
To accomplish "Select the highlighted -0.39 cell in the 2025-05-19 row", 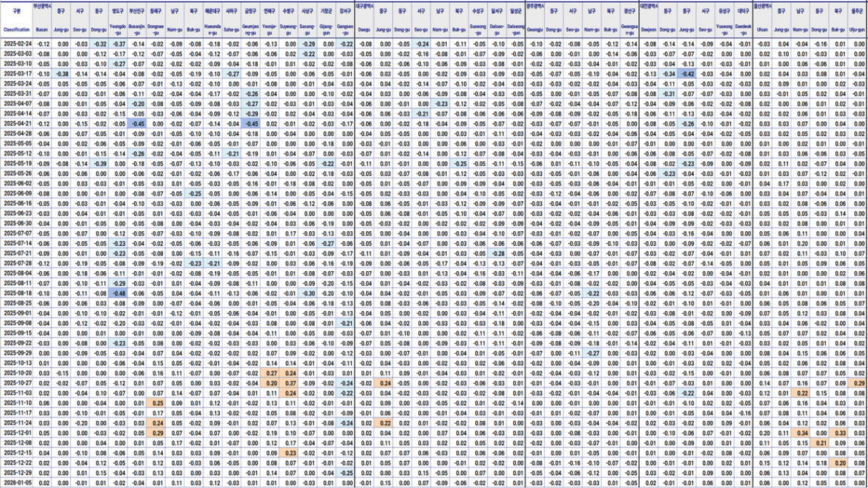I will 100,163.
